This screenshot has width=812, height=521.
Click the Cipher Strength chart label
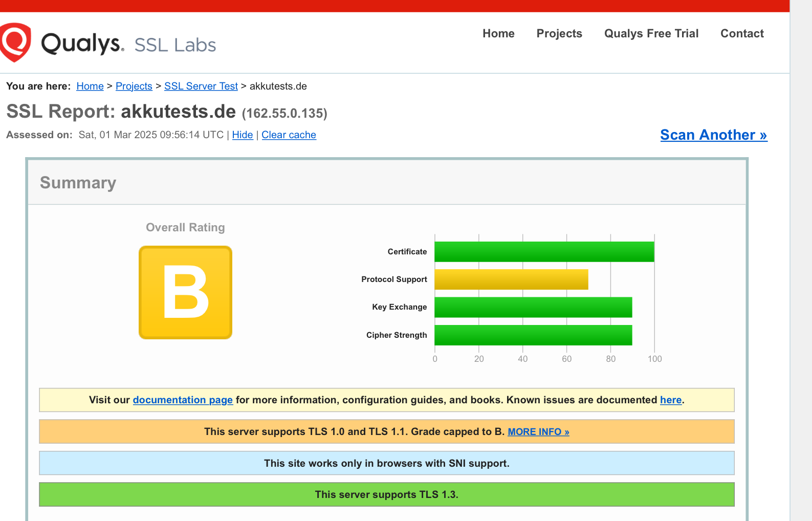(x=397, y=335)
